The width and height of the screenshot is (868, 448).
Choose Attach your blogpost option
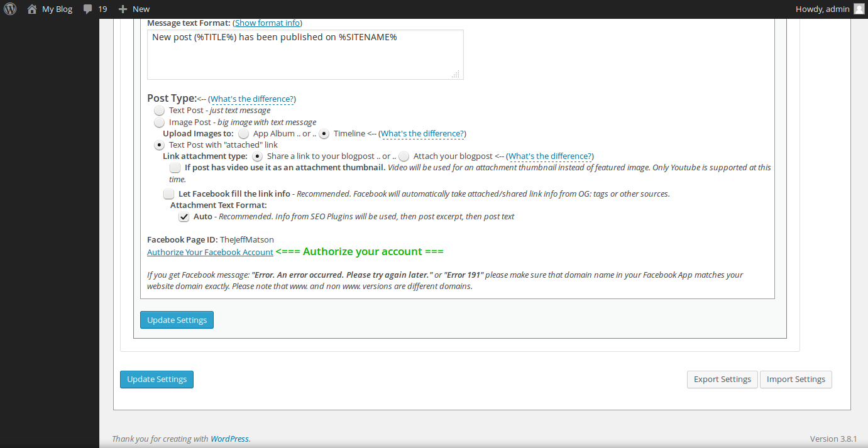point(404,156)
